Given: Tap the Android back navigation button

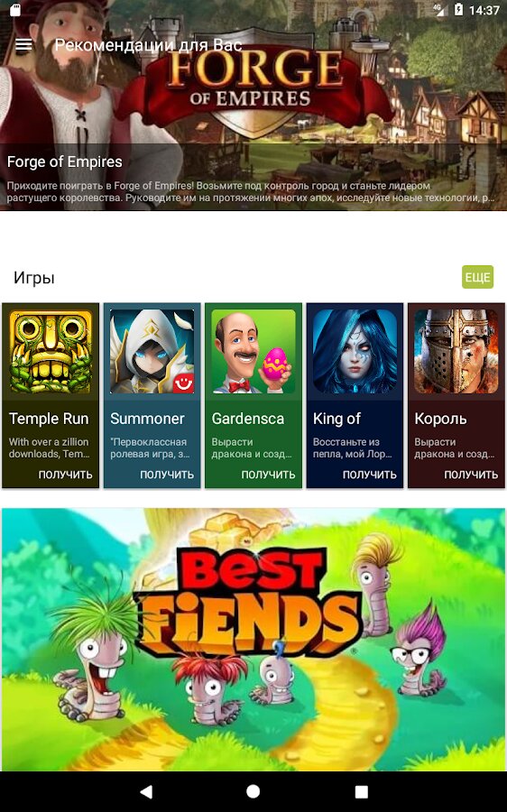Looking at the screenshot, I should click(x=146, y=791).
